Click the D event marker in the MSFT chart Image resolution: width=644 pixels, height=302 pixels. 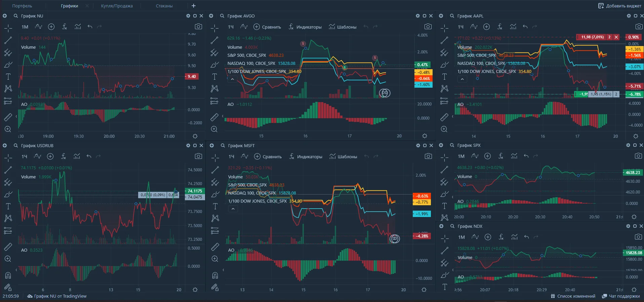tap(395, 239)
